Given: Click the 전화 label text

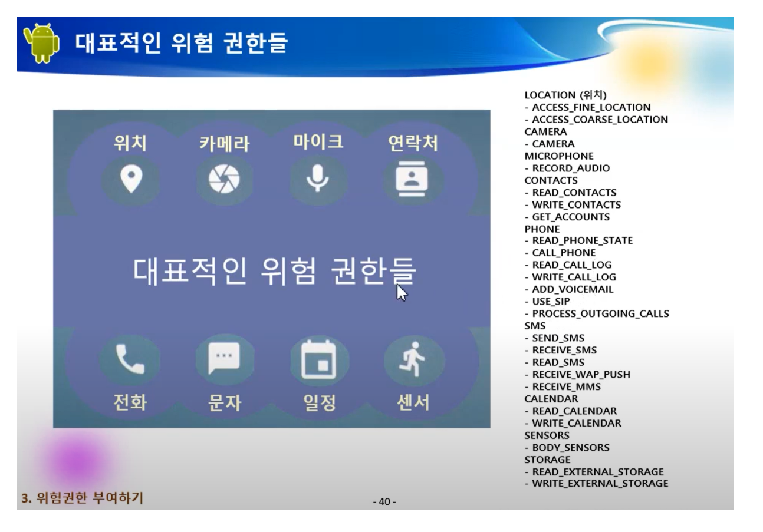Looking at the screenshot, I should [130, 403].
